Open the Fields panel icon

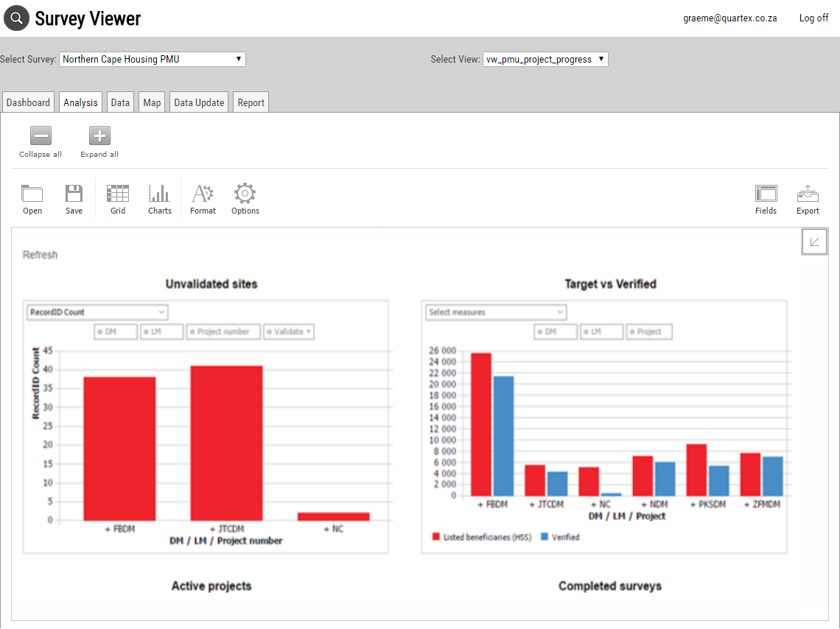point(766,194)
